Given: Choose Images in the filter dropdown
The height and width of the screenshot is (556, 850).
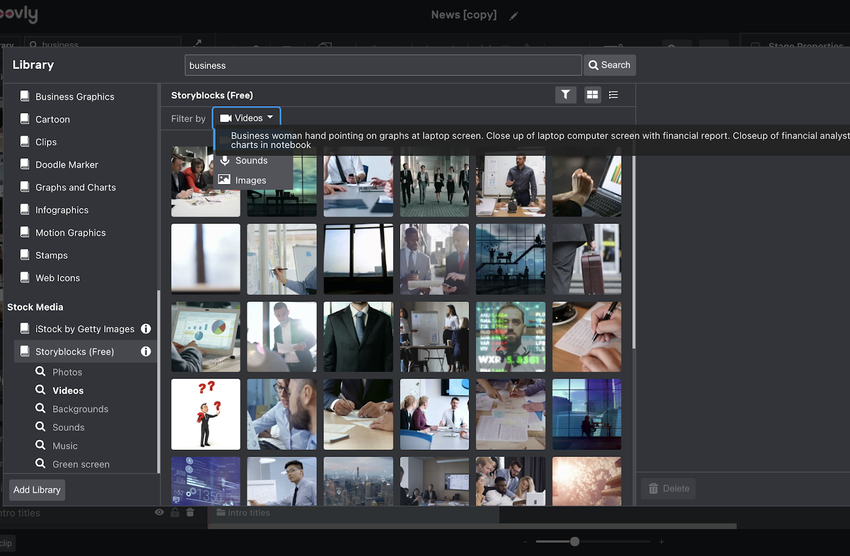Looking at the screenshot, I should pyautogui.click(x=250, y=180).
